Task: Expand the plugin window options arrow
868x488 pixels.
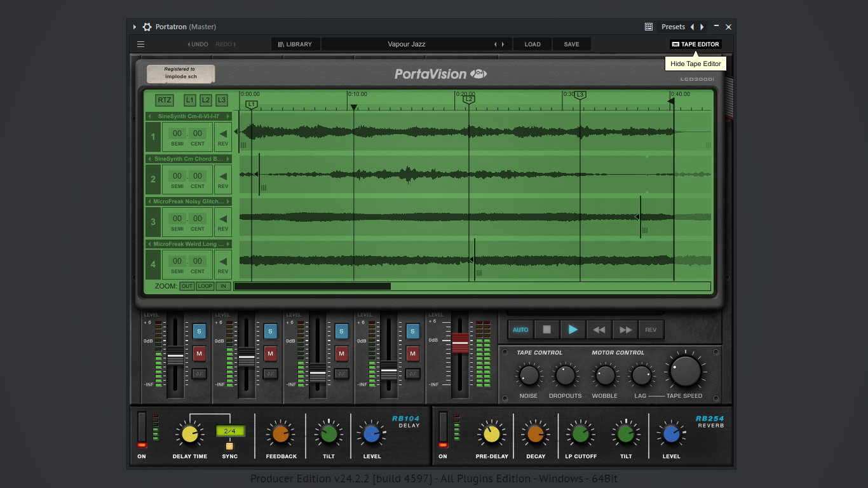Action: tap(135, 27)
